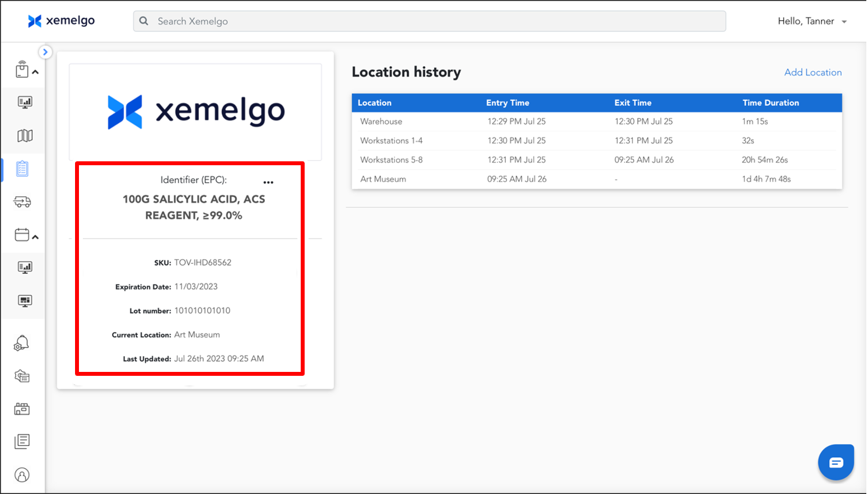Sort by the Location column header
The height and width of the screenshot is (494, 868).
point(375,103)
